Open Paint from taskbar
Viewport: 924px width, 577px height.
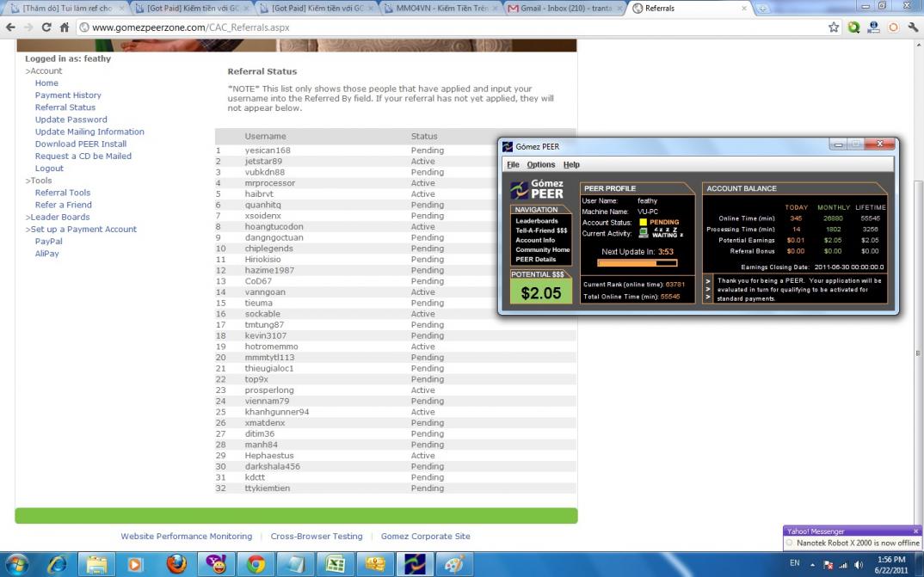[454, 565]
